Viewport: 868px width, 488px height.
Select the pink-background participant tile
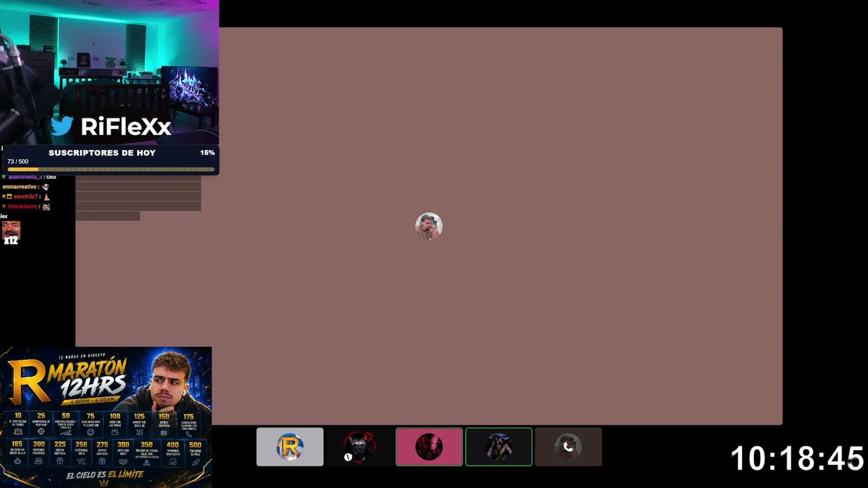coord(429,447)
